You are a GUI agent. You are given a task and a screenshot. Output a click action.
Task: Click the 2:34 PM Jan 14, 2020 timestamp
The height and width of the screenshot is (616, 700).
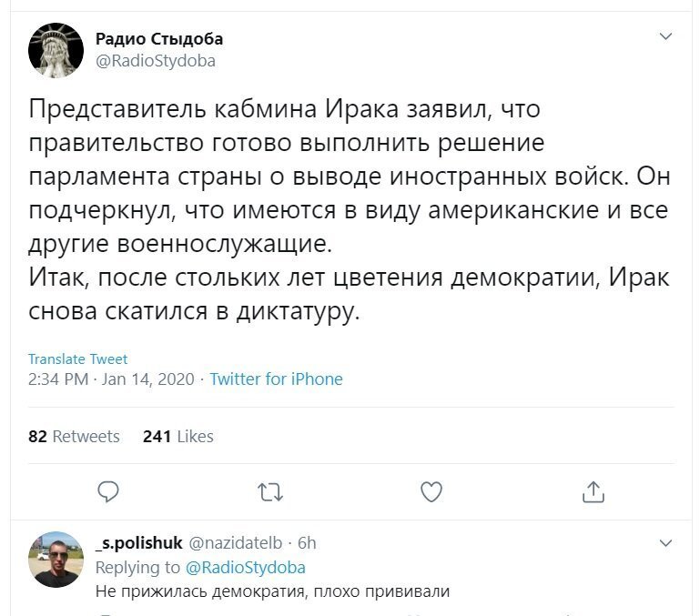click(x=111, y=379)
